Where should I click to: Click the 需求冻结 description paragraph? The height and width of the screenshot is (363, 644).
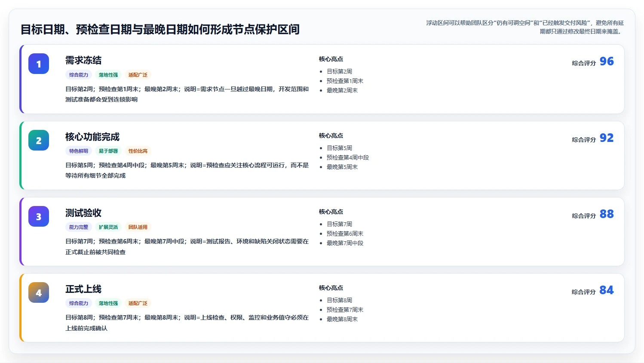[x=187, y=94]
